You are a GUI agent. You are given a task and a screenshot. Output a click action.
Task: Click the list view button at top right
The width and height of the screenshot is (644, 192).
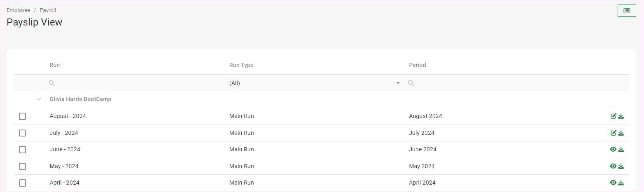click(627, 11)
